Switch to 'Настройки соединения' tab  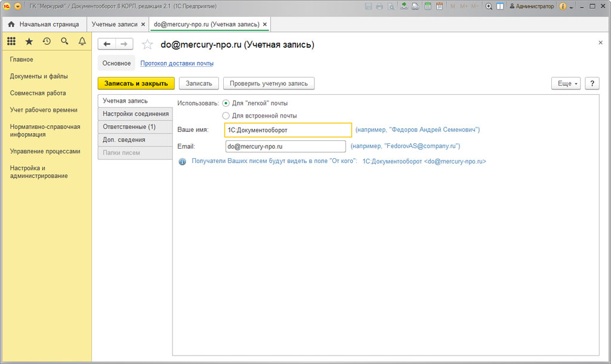(x=135, y=114)
